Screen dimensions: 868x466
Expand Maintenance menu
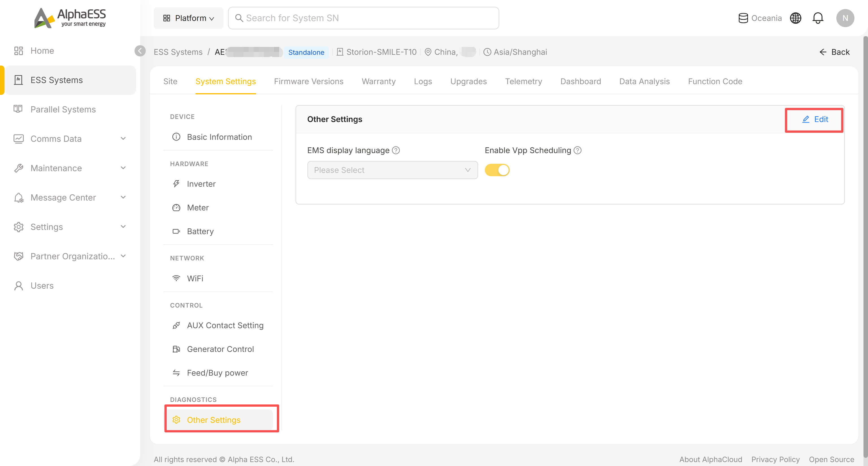70,168
